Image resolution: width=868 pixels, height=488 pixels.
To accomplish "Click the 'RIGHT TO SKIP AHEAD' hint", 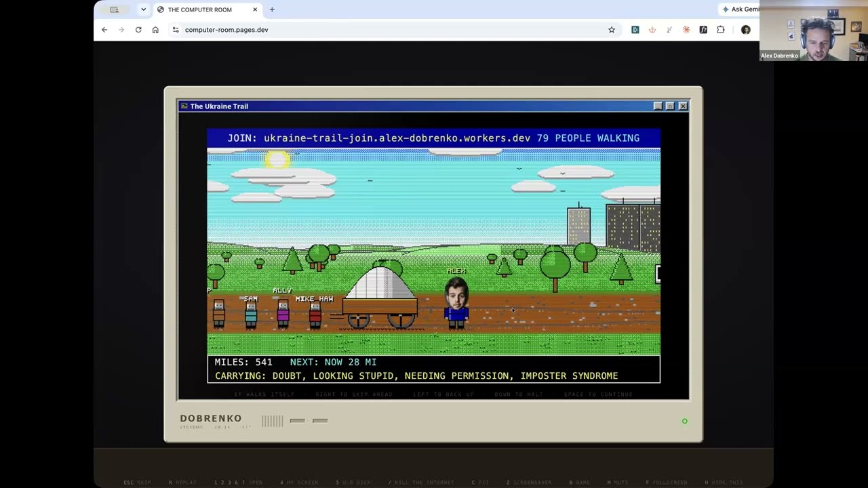I will (354, 394).
